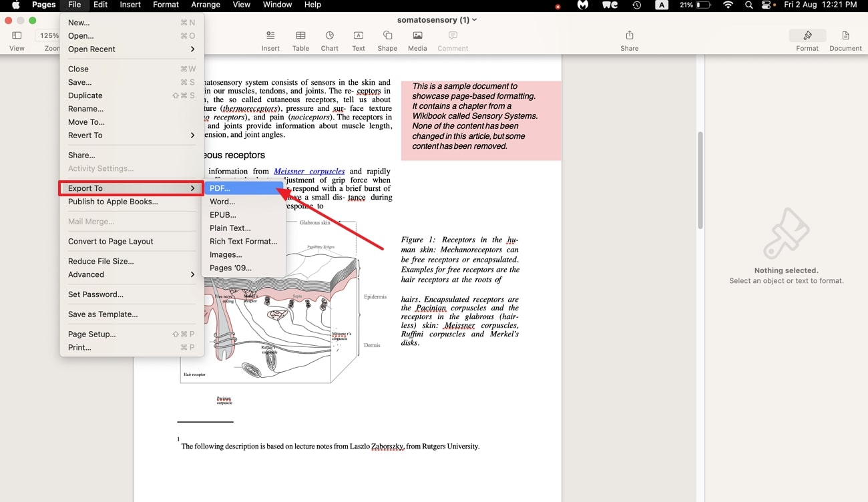
Task: Choose Rich Text Format… export option
Action: coord(244,242)
